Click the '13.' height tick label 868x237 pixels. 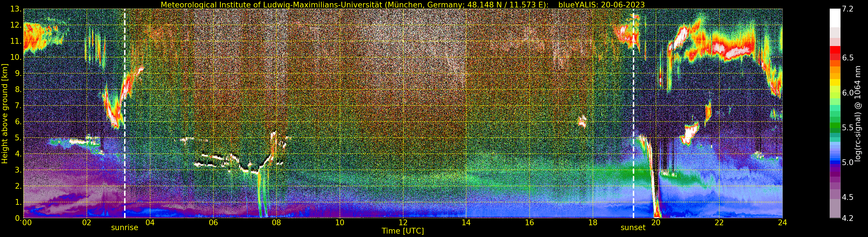point(16,9)
